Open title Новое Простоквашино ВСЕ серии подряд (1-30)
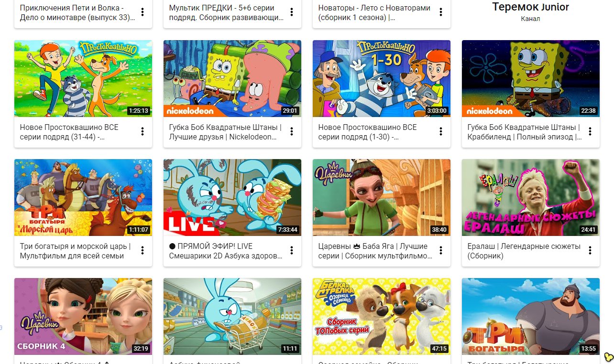The width and height of the screenshot is (614, 364). point(368,132)
